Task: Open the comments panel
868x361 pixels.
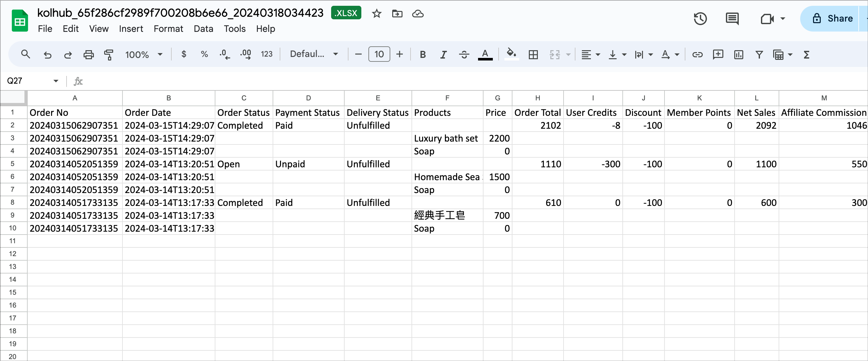Action: [x=732, y=19]
